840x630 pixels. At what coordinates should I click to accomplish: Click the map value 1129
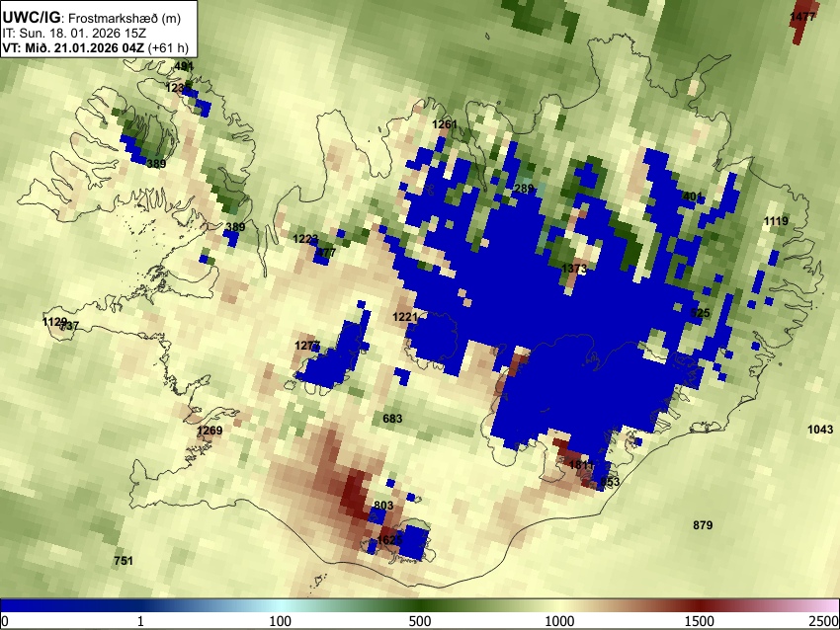(54, 322)
